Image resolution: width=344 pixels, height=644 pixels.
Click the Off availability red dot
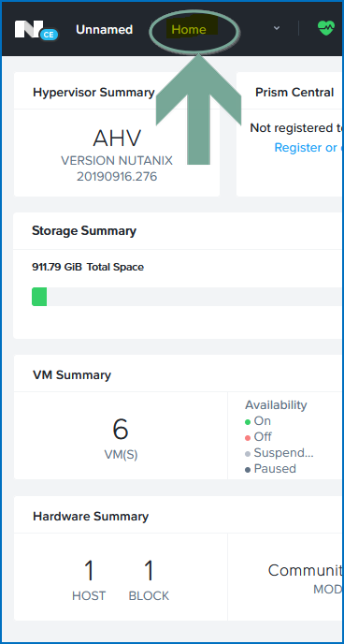pos(248,438)
